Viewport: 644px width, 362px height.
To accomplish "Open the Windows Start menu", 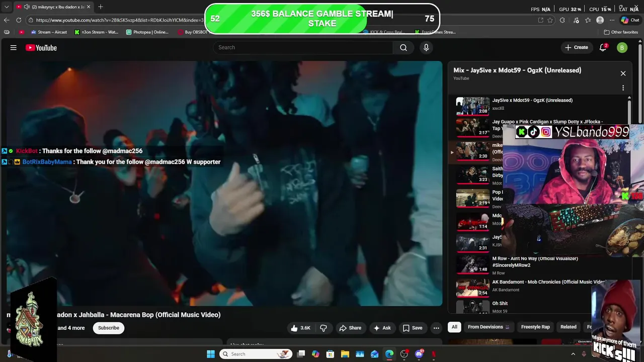I will pos(211,354).
